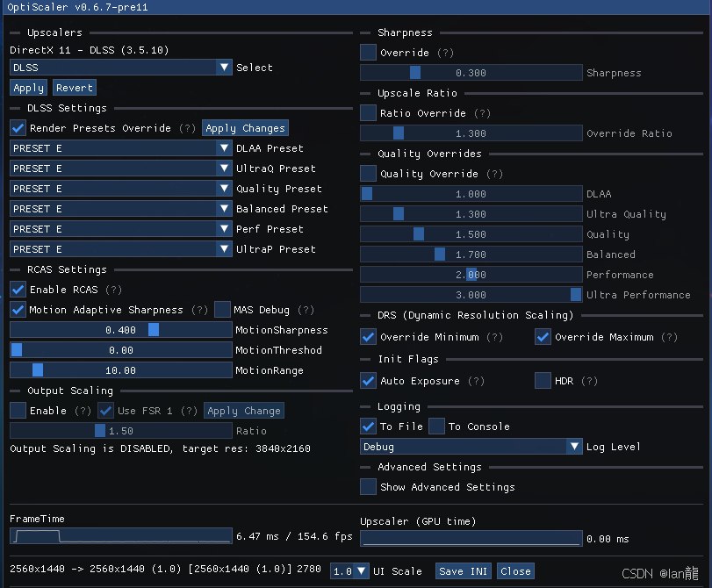Enable the HDR init flag checkbox

coord(543,381)
